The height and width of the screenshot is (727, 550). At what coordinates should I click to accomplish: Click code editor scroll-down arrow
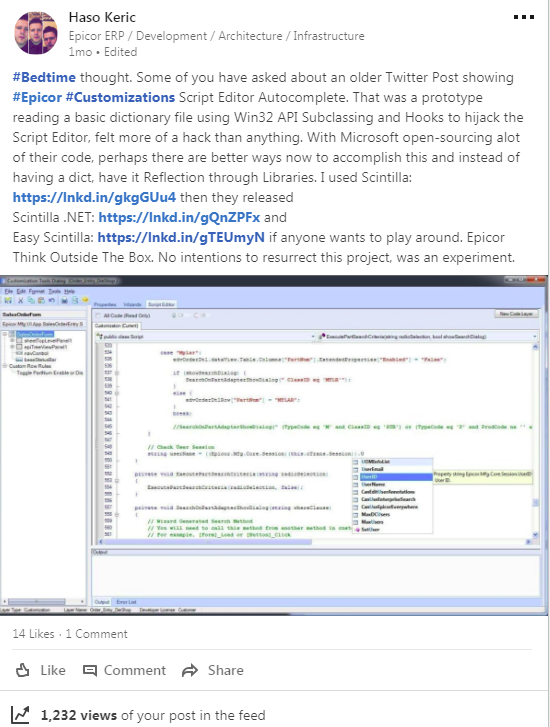coord(536,535)
